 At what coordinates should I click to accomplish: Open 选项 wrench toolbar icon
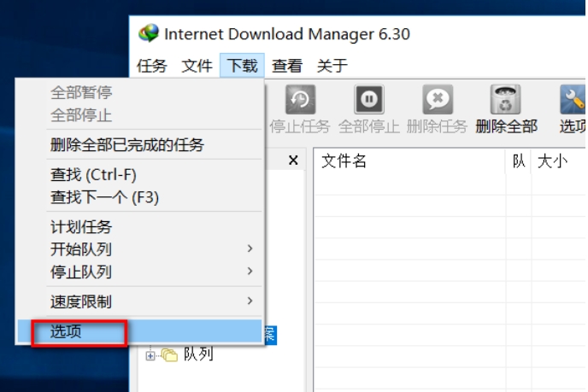(x=573, y=99)
